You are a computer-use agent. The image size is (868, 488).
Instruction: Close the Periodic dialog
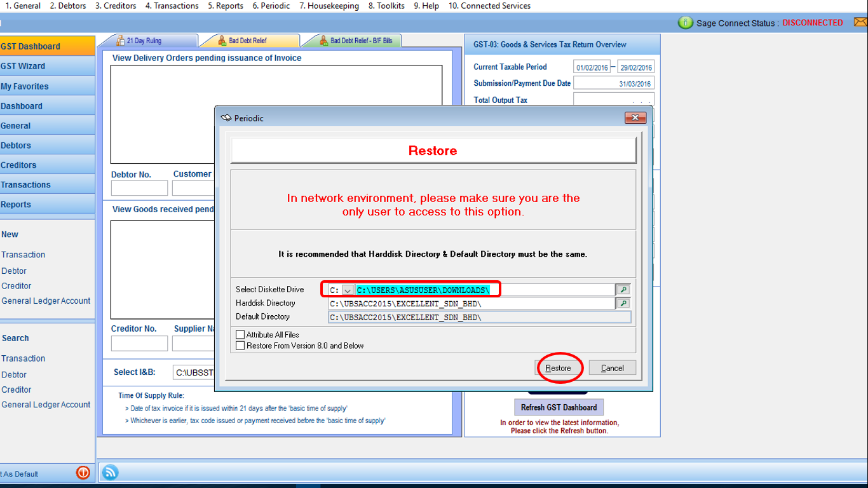click(635, 118)
